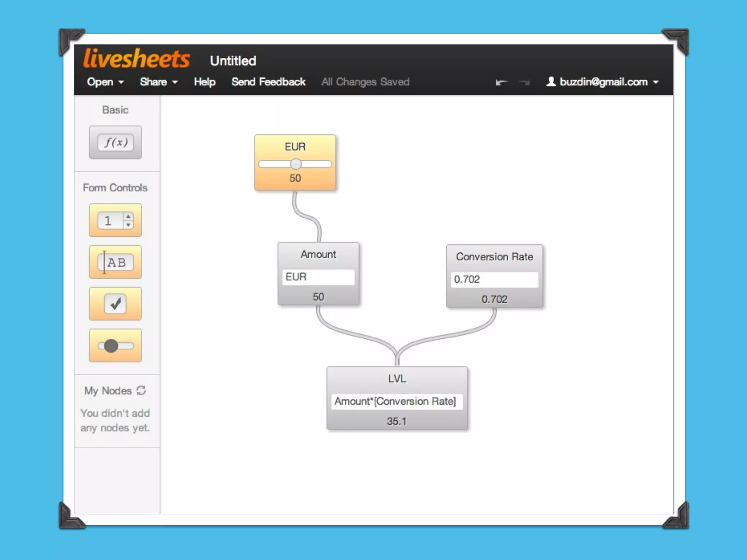The width and height of the screenshot is (747, 560).
Task: Click the undo arrow icon
Action: (x=502, y=82)
